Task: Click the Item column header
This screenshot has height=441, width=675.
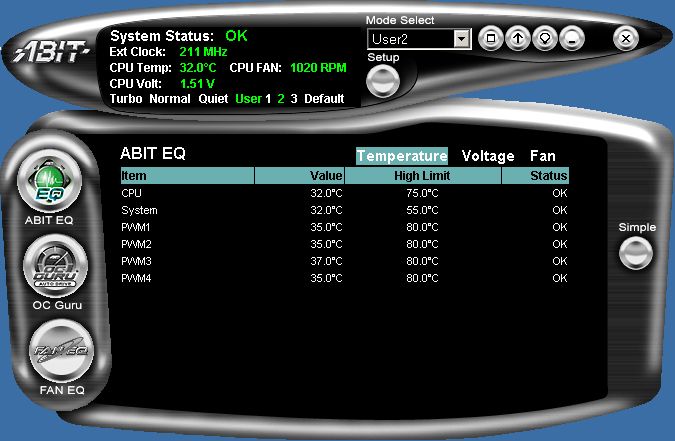Action: point(187,176)
